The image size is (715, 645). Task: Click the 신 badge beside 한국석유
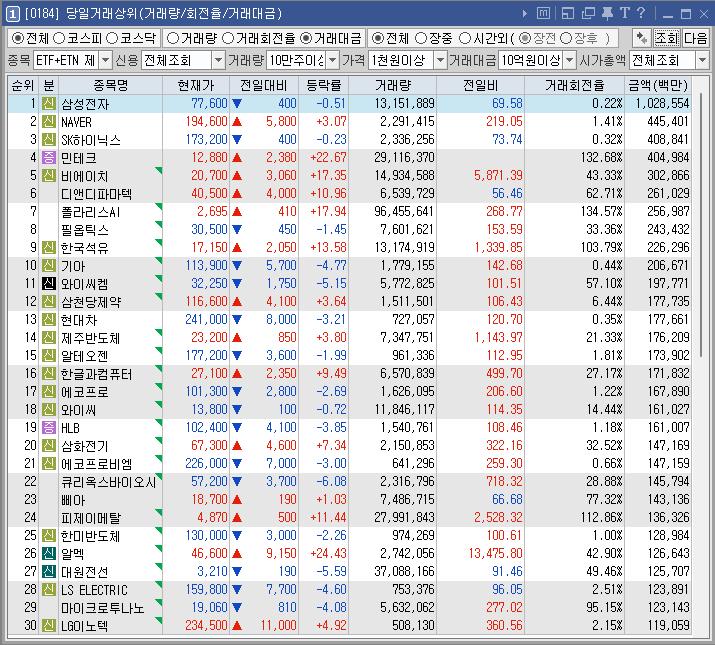(x=49, y=248)
